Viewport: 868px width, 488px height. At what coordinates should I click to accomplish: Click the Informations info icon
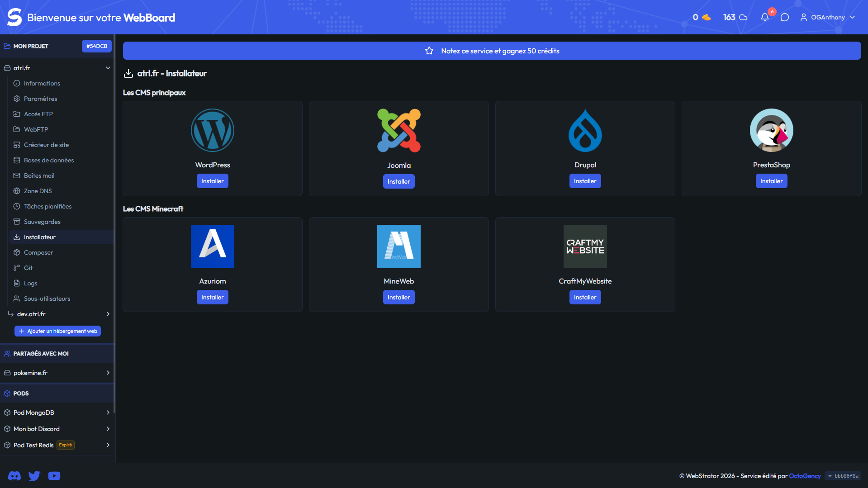tap(17, 83)
